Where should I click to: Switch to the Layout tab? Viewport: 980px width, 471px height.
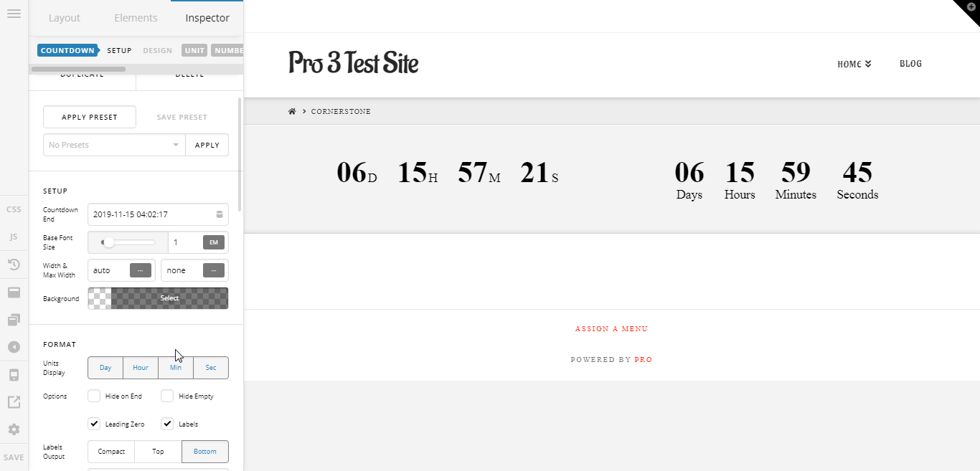pyautogui.click(x=65, y=18)
